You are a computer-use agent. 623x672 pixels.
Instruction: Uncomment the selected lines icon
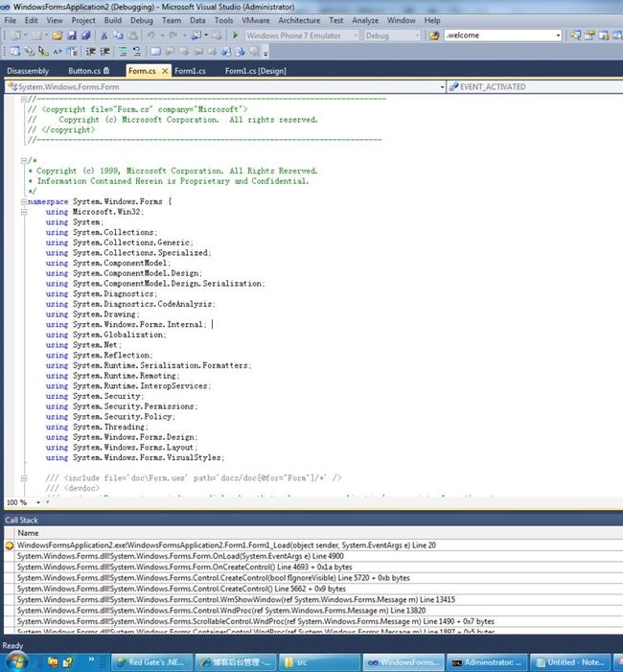137,52
